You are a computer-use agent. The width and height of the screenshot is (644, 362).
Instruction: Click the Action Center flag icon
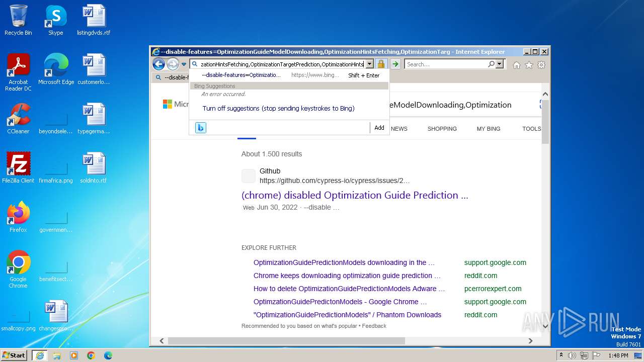coord(596,355)
